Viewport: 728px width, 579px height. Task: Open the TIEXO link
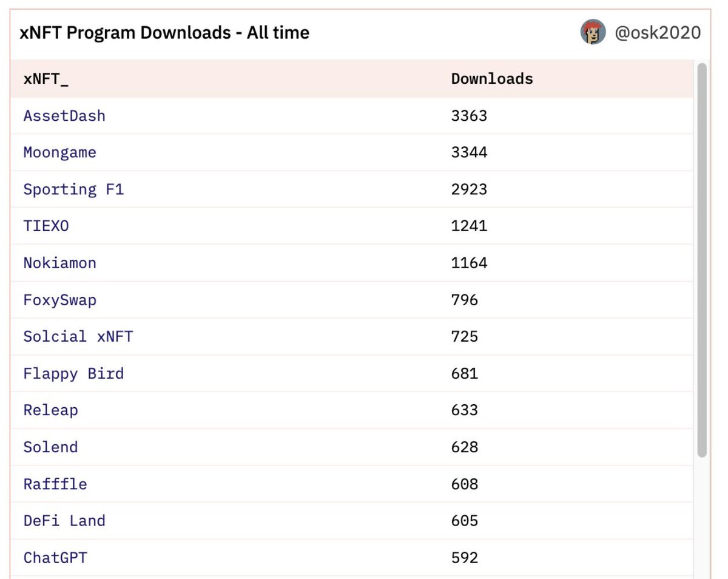[45, 226]
